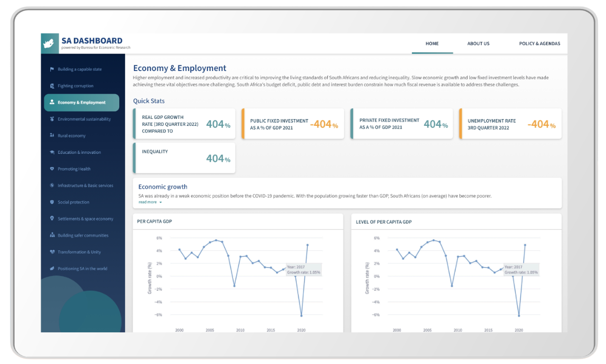Image resolution: width=606 pixels, height=364 pixels.
Task: Click the flag icon beside Building a capable state
Action: pos(52,69)
